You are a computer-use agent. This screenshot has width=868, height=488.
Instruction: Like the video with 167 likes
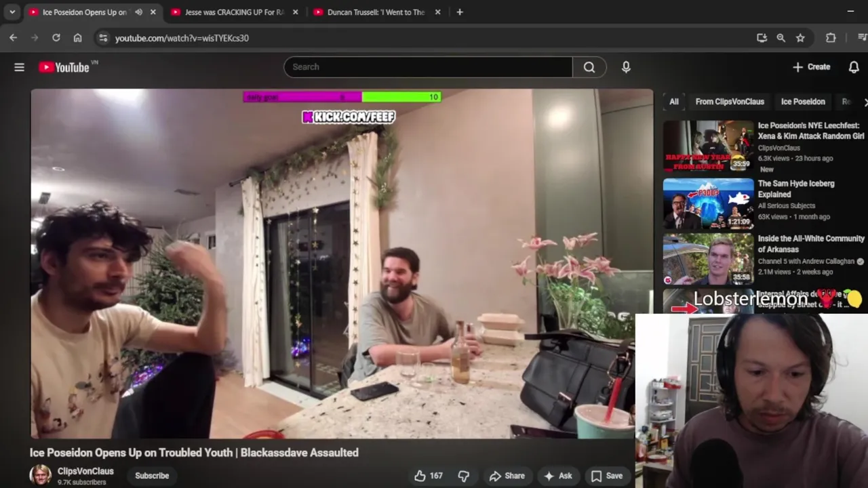[429, 476]
